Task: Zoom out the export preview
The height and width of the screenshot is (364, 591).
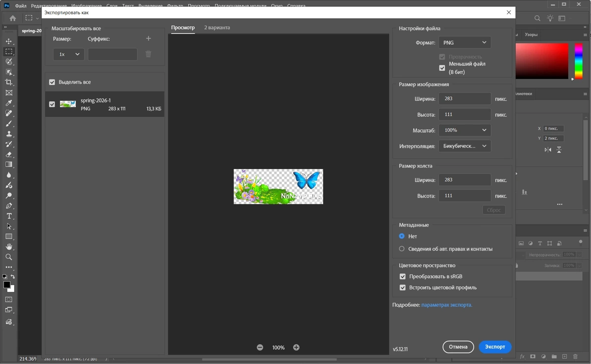Action: [260, 347]
